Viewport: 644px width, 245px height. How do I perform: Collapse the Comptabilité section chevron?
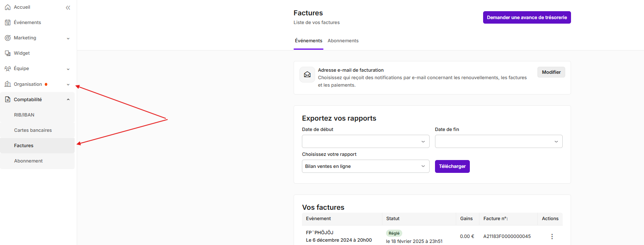pyautogui.click(x=68, y=99)
